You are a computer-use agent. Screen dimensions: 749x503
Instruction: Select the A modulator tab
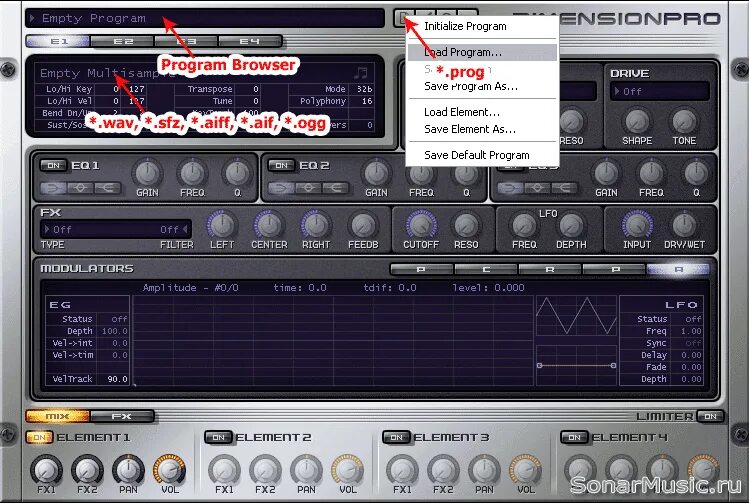(x=678, y=269)
